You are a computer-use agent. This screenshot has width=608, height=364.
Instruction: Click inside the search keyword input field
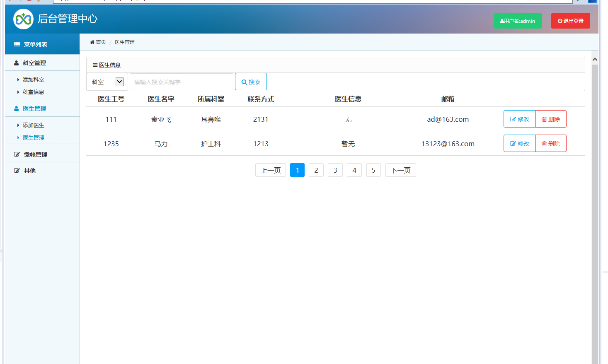(181, 82)
